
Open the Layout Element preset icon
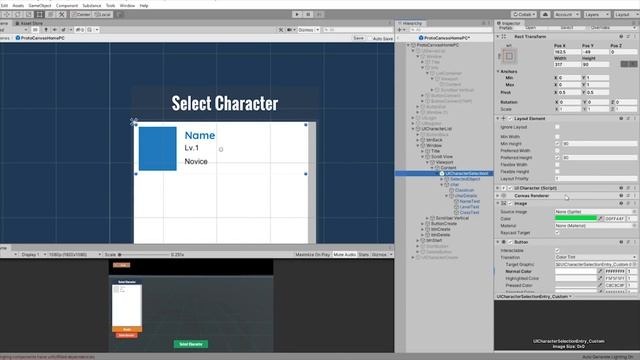tap(628, 118)
